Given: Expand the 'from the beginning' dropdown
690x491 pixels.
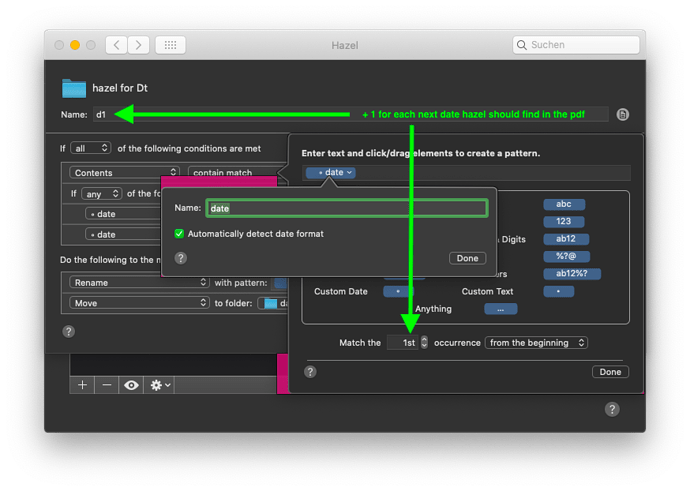Looking at the screenshot, I should (535, 343).
